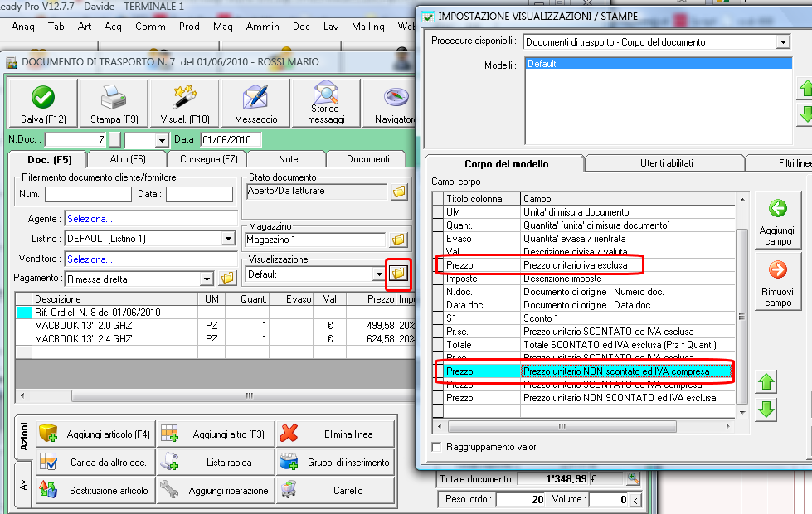Open Venditore Seleziona... link
Viewport: 812px width, 514px height.
point(90,259)
